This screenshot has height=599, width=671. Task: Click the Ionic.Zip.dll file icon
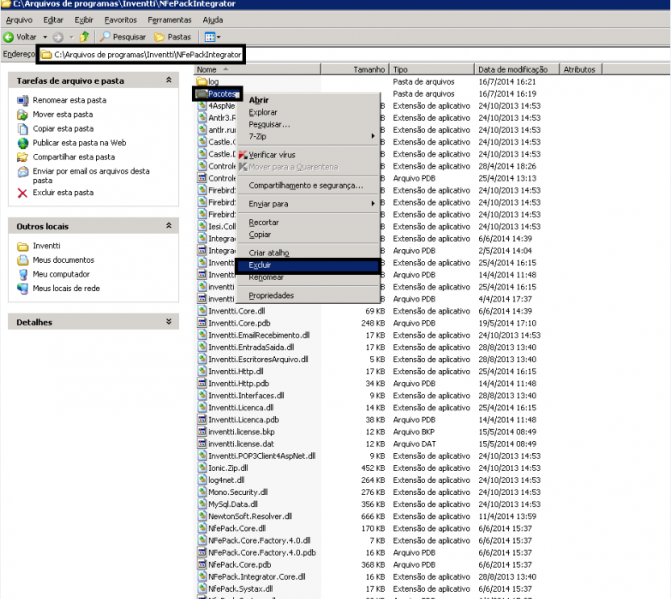coord(201,468)
